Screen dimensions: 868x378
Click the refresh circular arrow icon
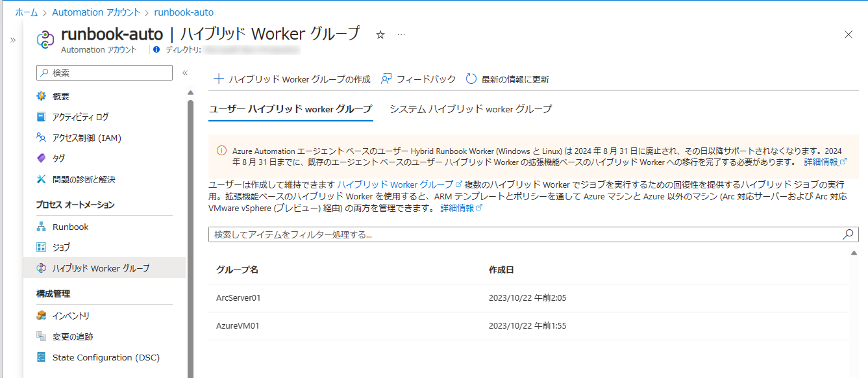pyautogui.click(x=471, y=79)
